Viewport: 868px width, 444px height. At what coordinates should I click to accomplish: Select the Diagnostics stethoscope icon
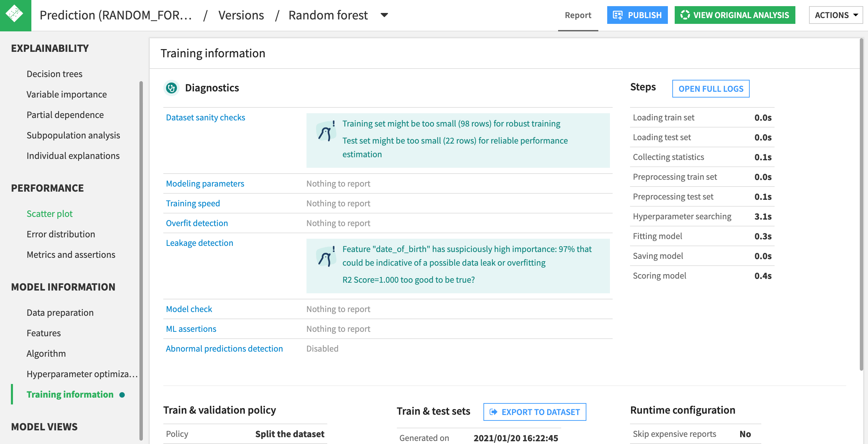coord(171,88)
